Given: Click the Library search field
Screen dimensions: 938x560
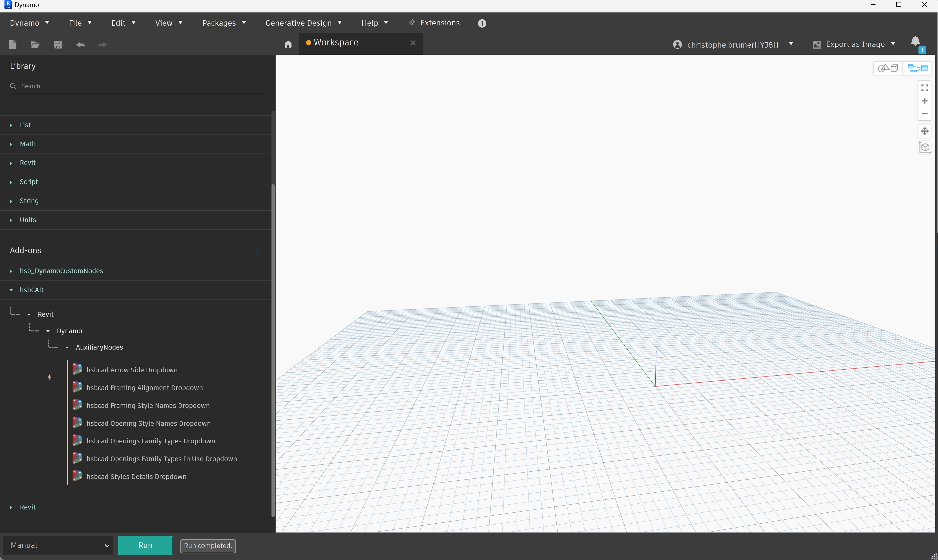Looking at the screenshot, I should pos(137,86).
